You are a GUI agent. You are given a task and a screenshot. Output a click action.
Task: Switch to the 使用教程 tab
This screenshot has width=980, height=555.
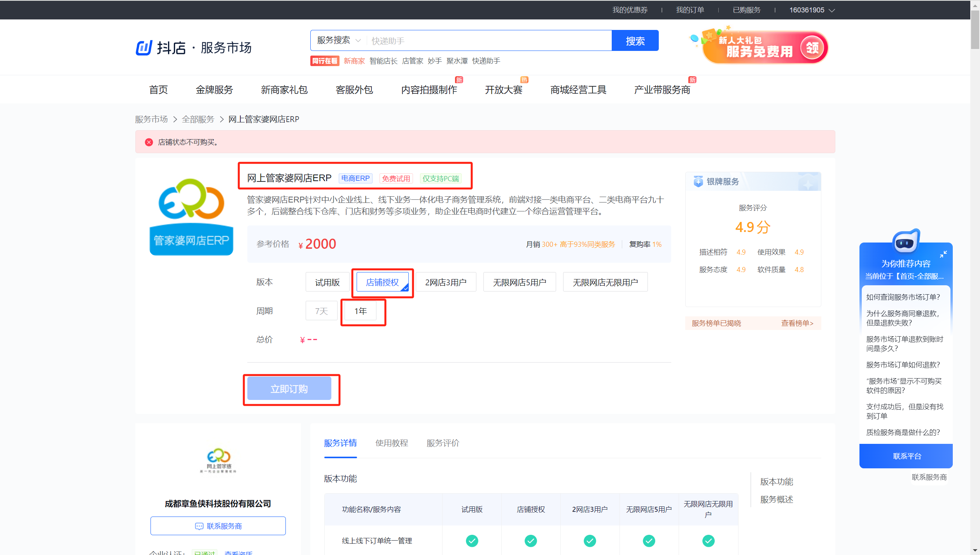[x=392, y=443]
